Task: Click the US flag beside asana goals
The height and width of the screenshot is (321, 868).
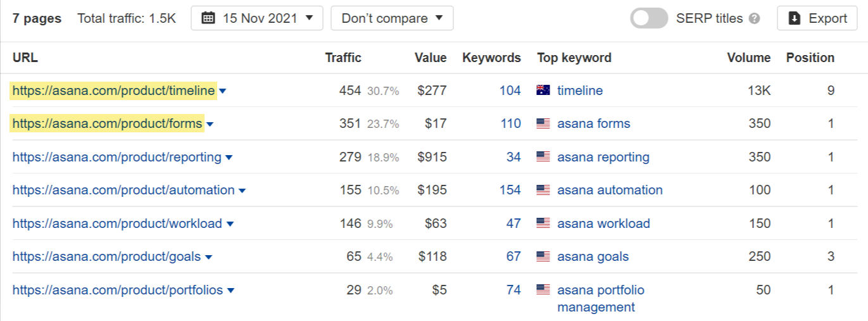Action: tap(543, 256)
